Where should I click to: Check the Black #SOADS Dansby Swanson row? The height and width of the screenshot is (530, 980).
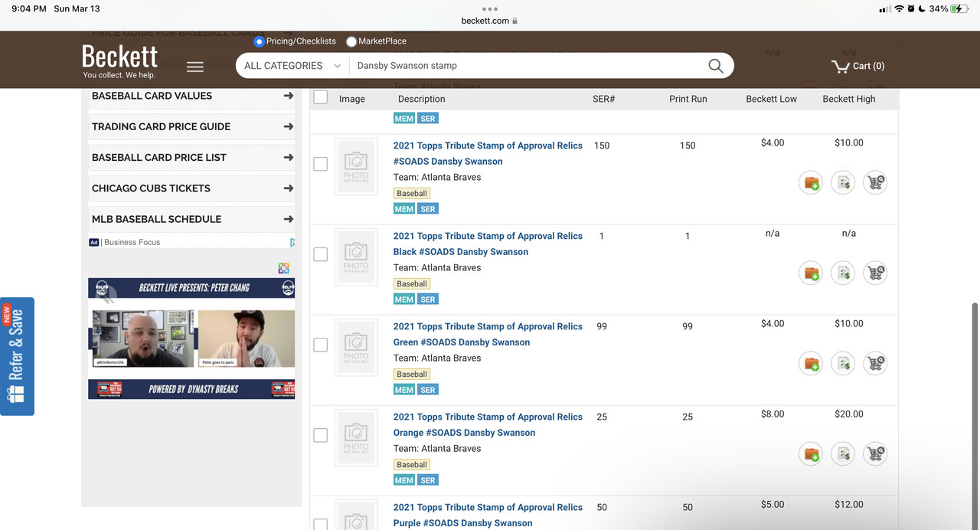click(321, 254)
